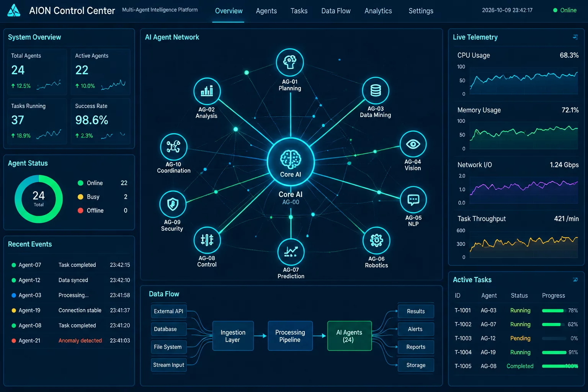Click the T-1003 task ID cell

click(x=463, y=338)
